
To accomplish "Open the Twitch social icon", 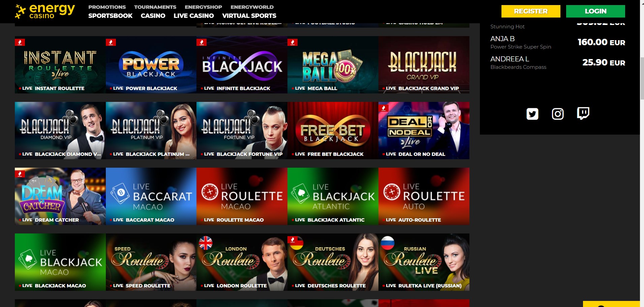I will click(x=583, y=113).
